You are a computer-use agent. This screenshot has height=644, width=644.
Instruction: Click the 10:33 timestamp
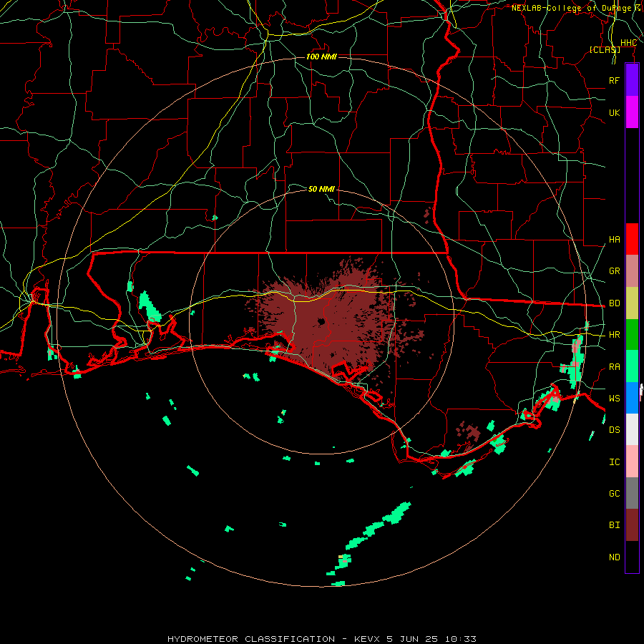(x=462, y=639)
